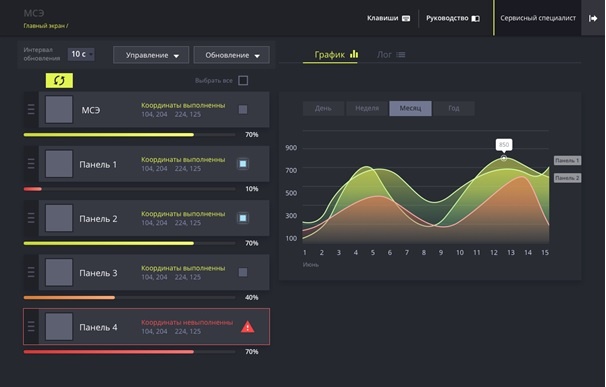The height and width of the screenshot is (387, 606).
Task: Click the Панель 3 thumbnail square
Action: pyautogui.click(x=59, y=273)
